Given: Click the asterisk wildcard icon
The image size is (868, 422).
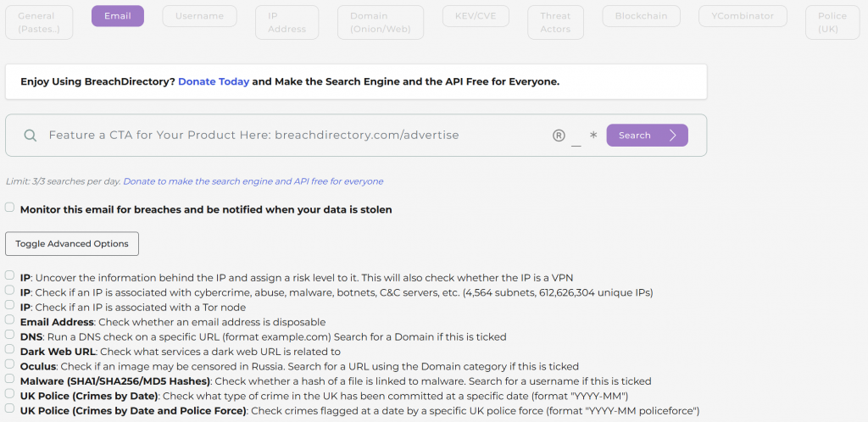Looking at the screenshot, I should 593,136.
